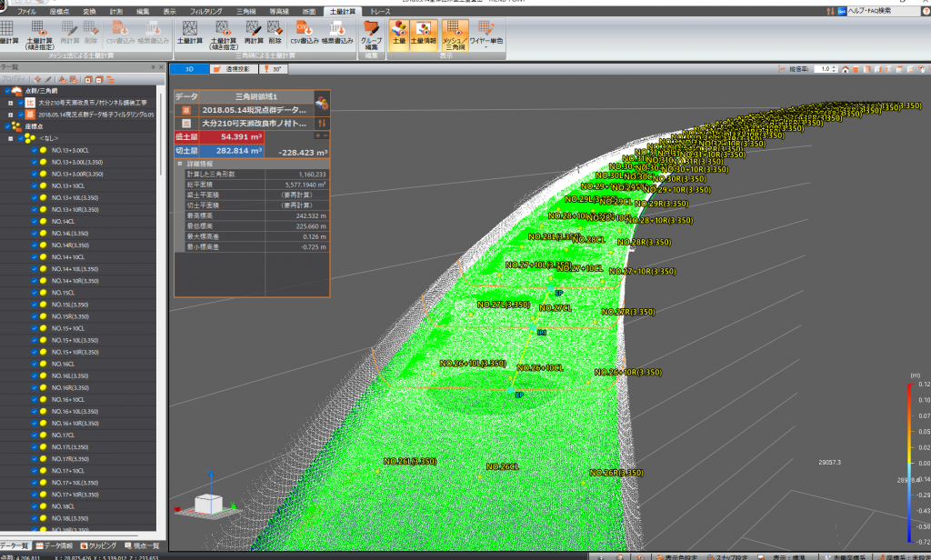
Task: Switch to the データ情報 bottom tab
Action: pyautogui.click(x=54, y=545)
